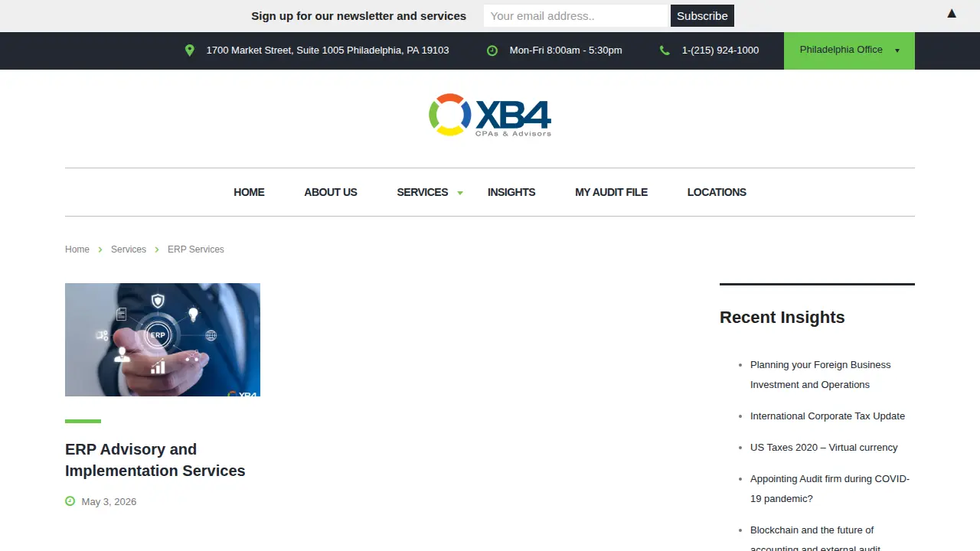This screenshot has width=980, height=551.
Task: Open the Home menu item
Action: pos(249,192)
